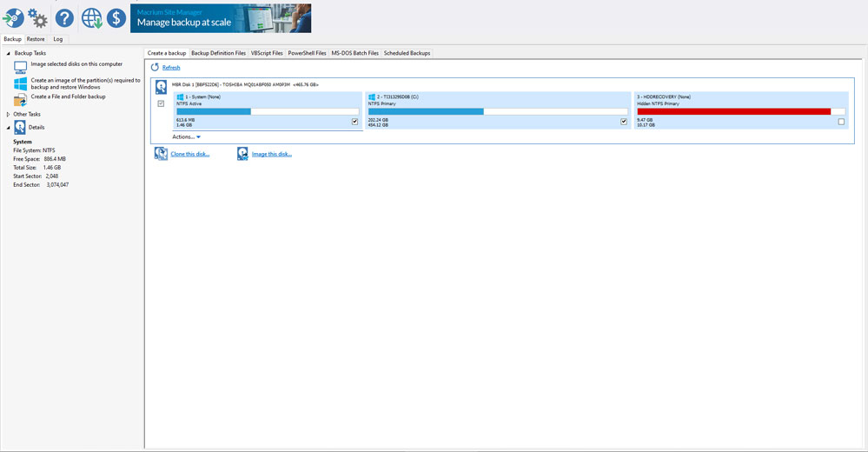
Task: Click the Clone this disk link
Action: click(189, 154)
